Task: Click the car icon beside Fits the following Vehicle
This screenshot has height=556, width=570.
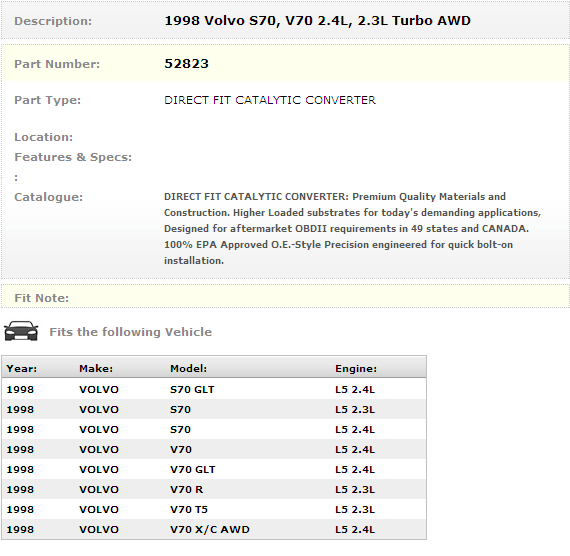Action: pyautogui.click(x=21, y=331)
